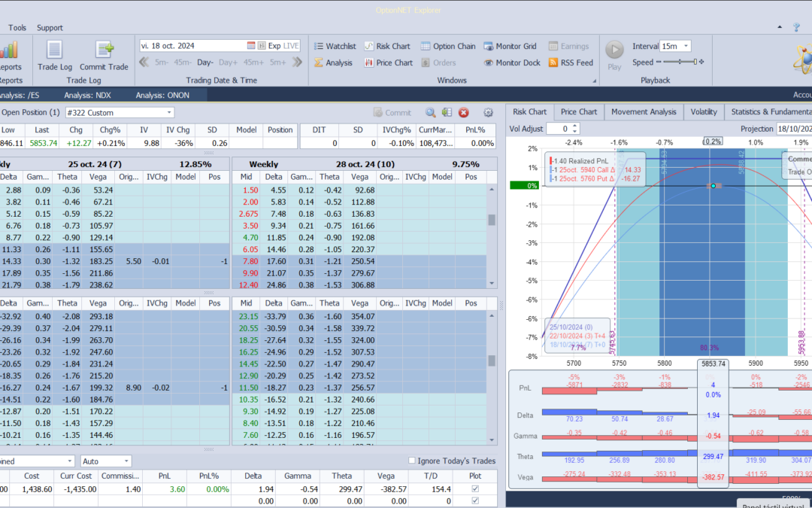The image size is (812, 508).
Task: Step back one day with Day-
Action: tap(205, 62)
